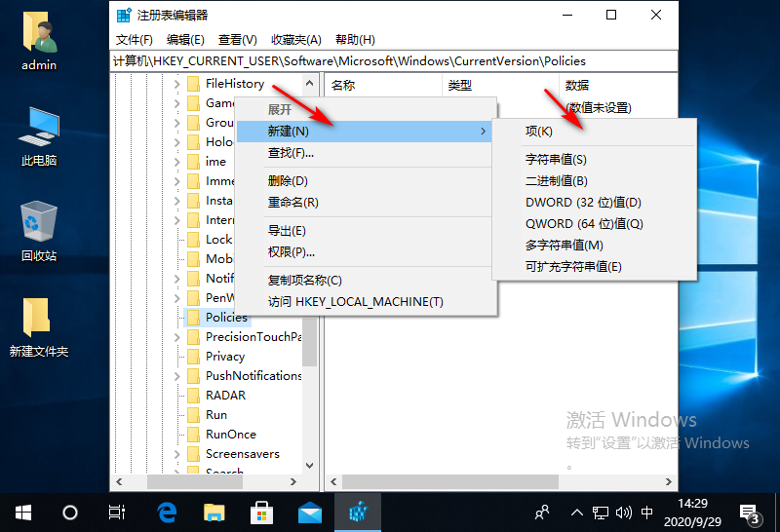The height and width of the screenshot is (532, 780).
Task: Open the admin folder on desktop
Action: [x=39, y=42]
